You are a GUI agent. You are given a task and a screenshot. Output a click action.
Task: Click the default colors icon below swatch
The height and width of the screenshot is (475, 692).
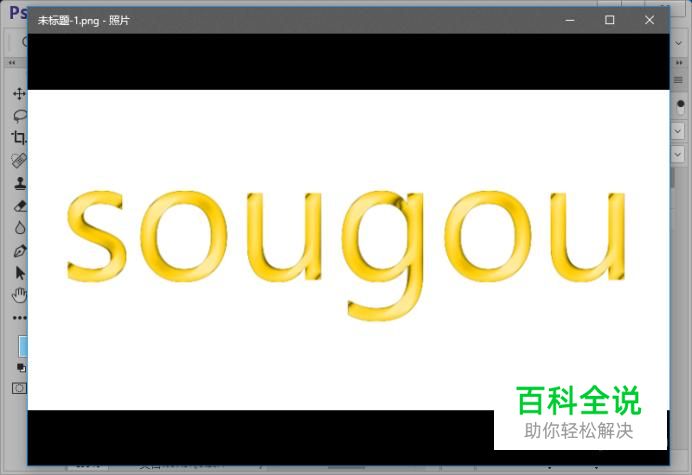point(21,368)
